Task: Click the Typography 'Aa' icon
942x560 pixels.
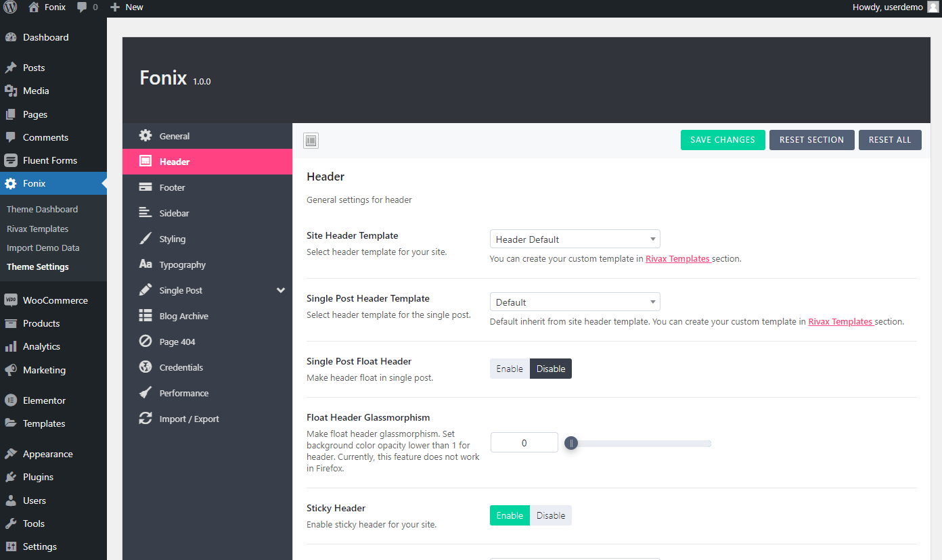Action: click(145, 264)
